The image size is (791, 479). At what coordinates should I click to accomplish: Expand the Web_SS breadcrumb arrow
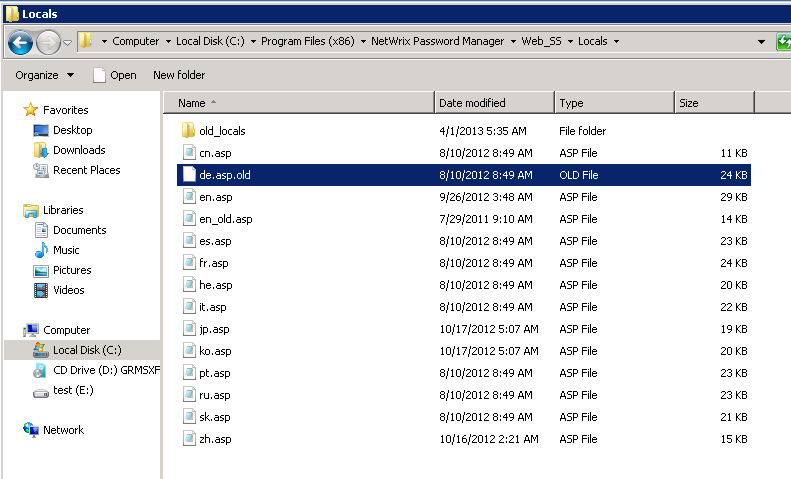pos(569,41)
